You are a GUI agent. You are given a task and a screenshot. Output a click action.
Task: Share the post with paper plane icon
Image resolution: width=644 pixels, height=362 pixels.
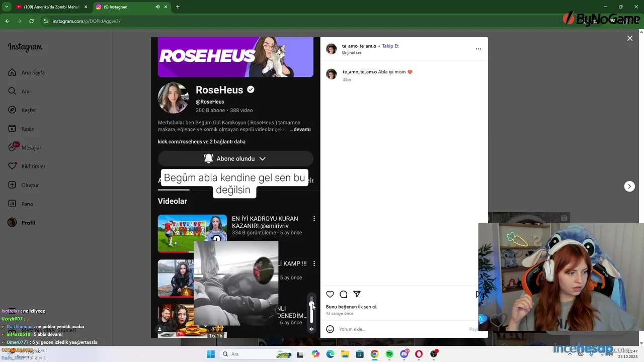[x=357, y=294]
